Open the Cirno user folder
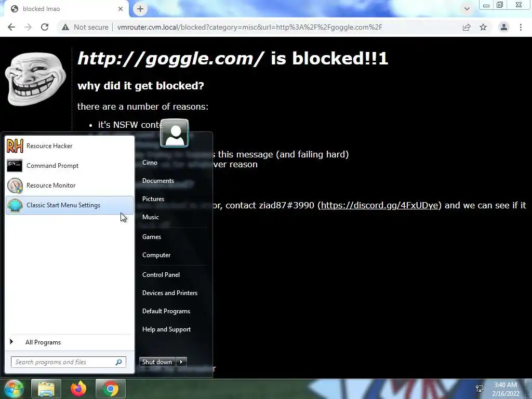This screenshot has height=399, width=532. pyautogui.click(x=150, y=163)
